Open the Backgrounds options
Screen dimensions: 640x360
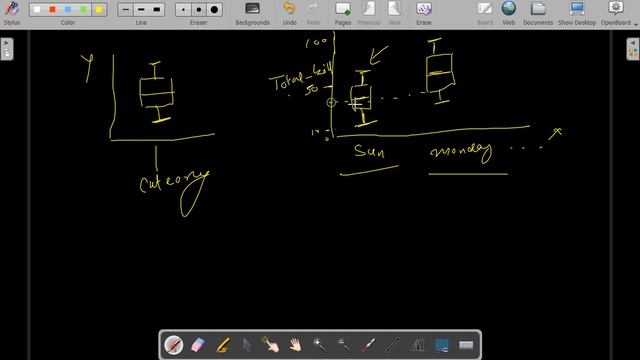coord(252,13)
